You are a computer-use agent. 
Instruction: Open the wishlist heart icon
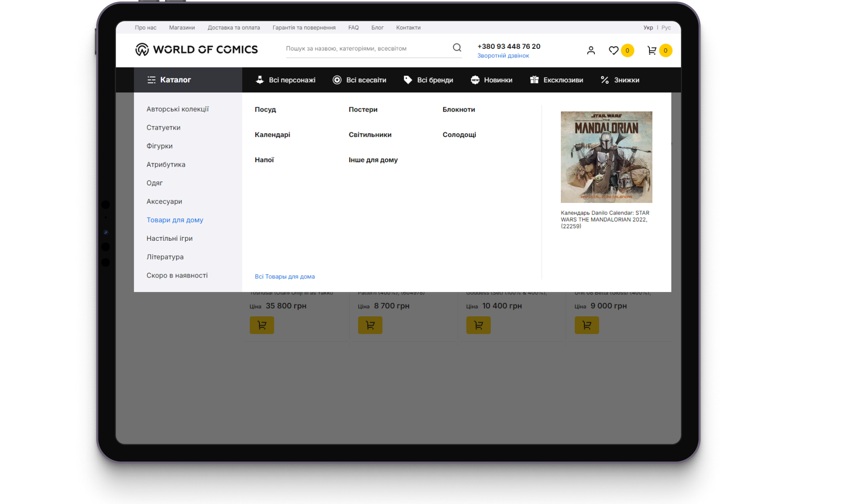tap(614, 50)
